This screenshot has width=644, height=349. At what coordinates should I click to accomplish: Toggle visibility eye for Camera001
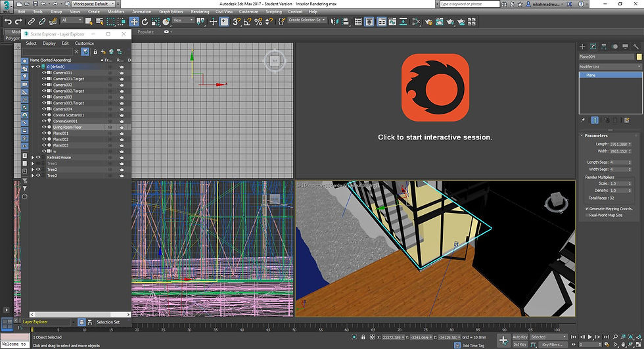(44, 73)
